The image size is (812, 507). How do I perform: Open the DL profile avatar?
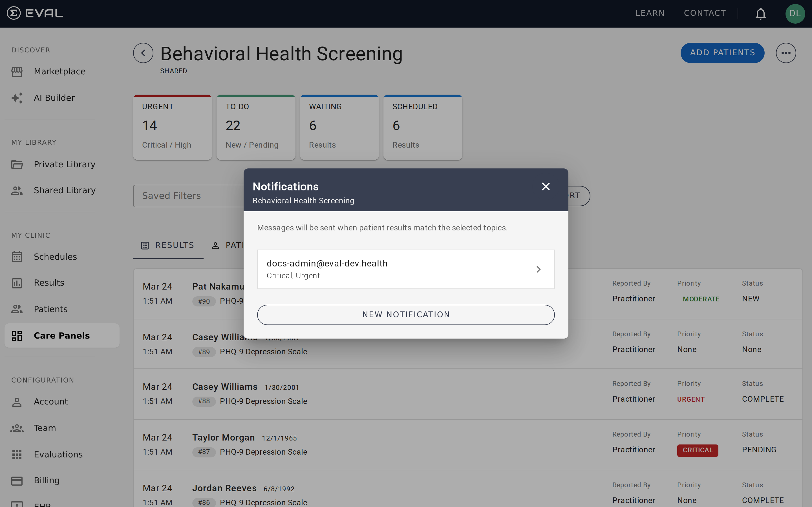pos(795,14)
